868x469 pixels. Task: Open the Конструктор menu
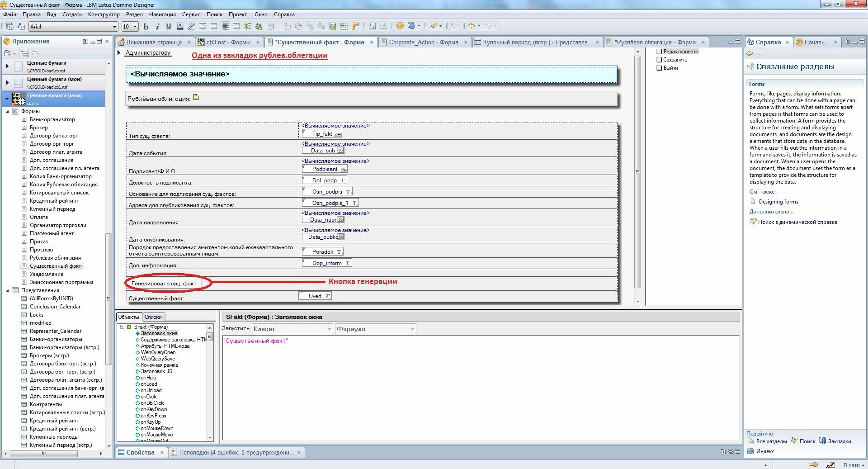(104, 14)
